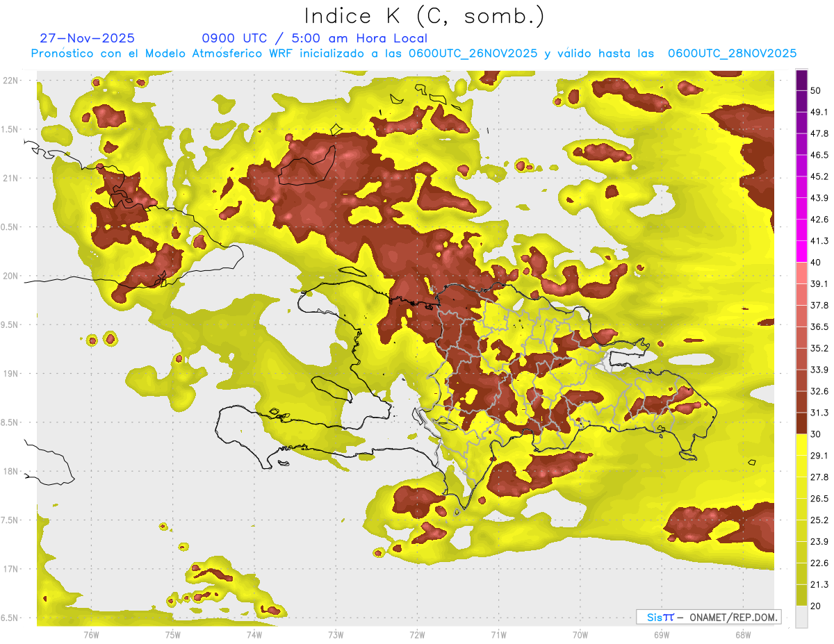This screenshot has height=644, width=834.
Task: Click the "25.2" colorbar value
Action: point(819,520)
